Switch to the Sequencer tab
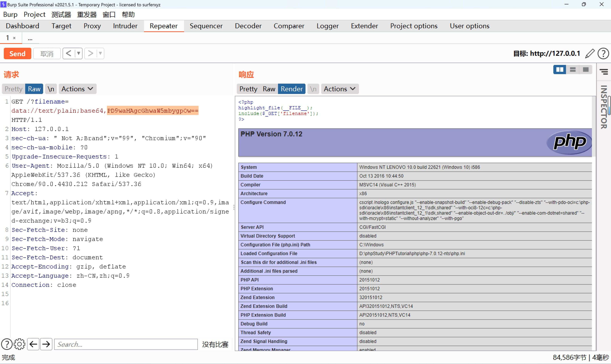This screenshot has width=611, height=364. (206, 26)
